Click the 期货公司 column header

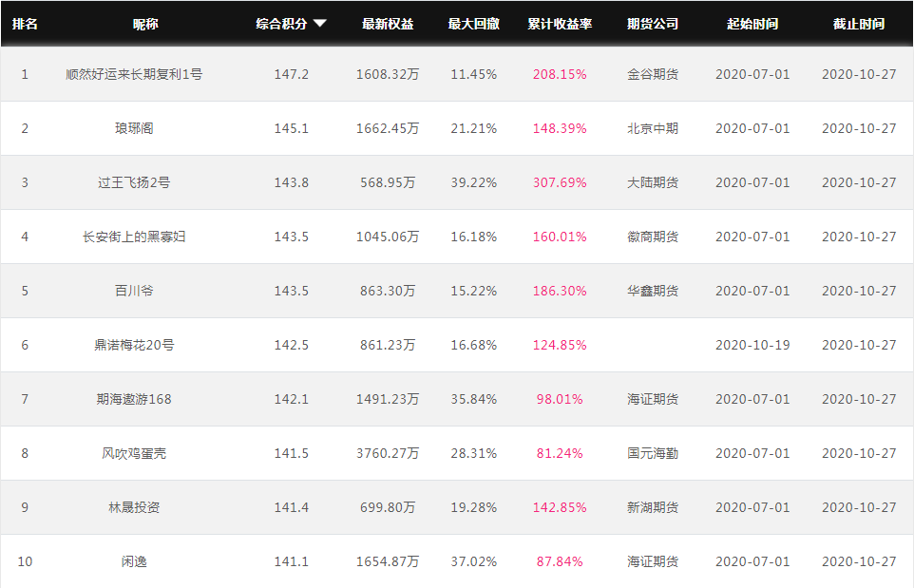coord(653,24)
